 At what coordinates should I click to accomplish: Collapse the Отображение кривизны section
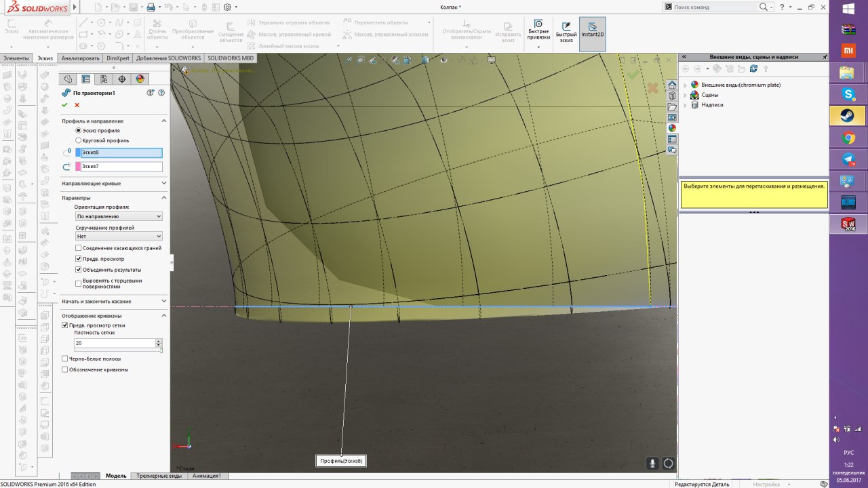[x=163, y=316]
